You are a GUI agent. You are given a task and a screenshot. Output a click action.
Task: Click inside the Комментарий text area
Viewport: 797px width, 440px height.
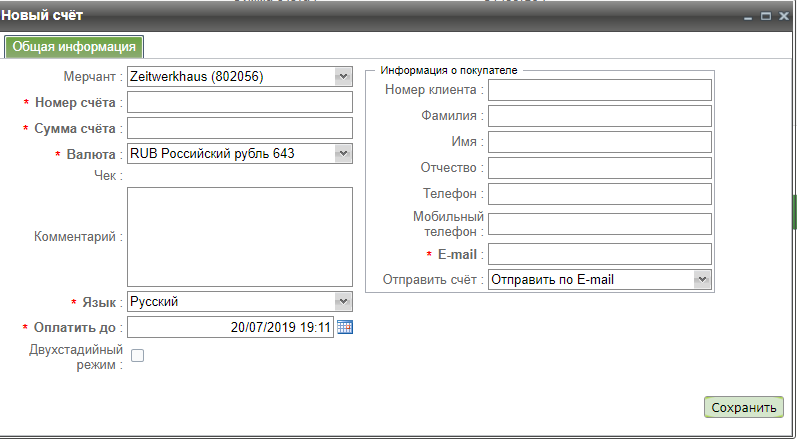240,236
